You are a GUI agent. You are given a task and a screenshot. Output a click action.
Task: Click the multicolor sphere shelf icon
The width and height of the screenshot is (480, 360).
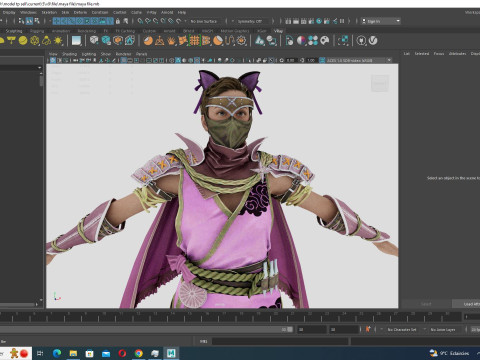[301, 41]
